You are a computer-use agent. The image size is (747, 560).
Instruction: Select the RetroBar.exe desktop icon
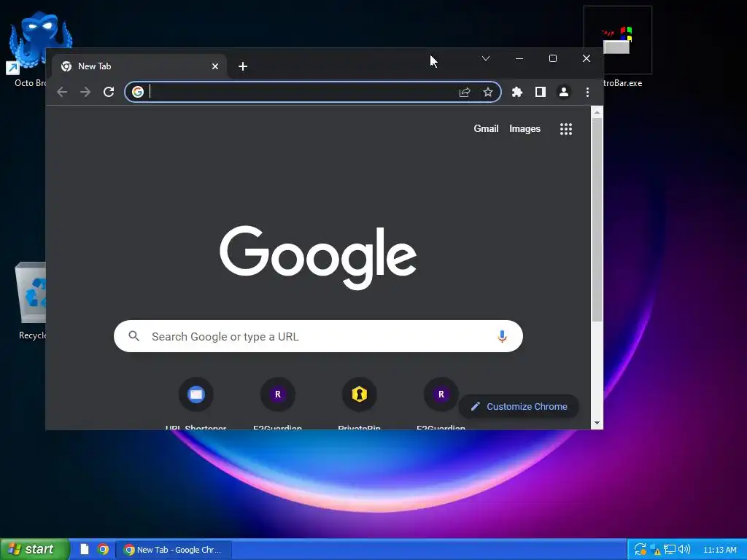coord(617,47)
